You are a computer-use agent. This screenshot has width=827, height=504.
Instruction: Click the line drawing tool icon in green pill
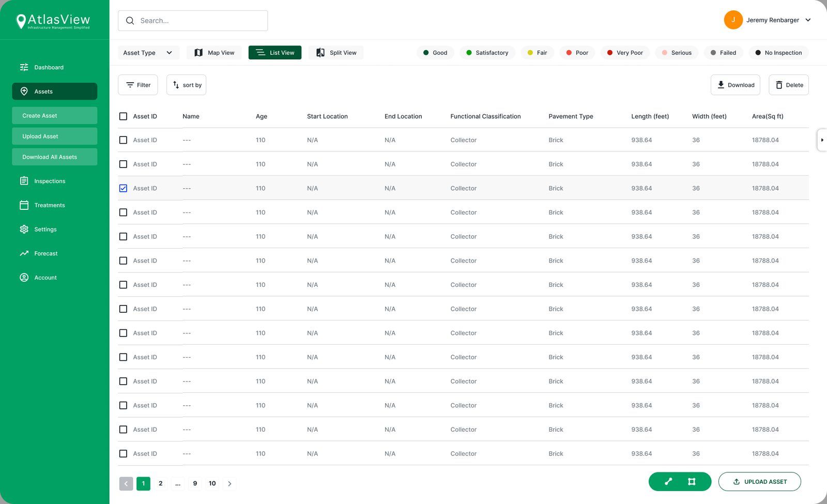668,481
